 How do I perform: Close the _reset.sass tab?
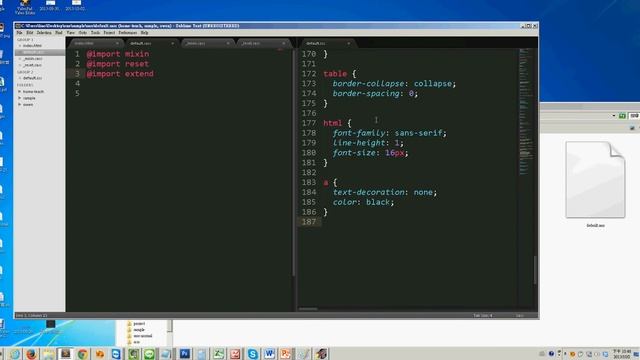(x=284, y=43)
